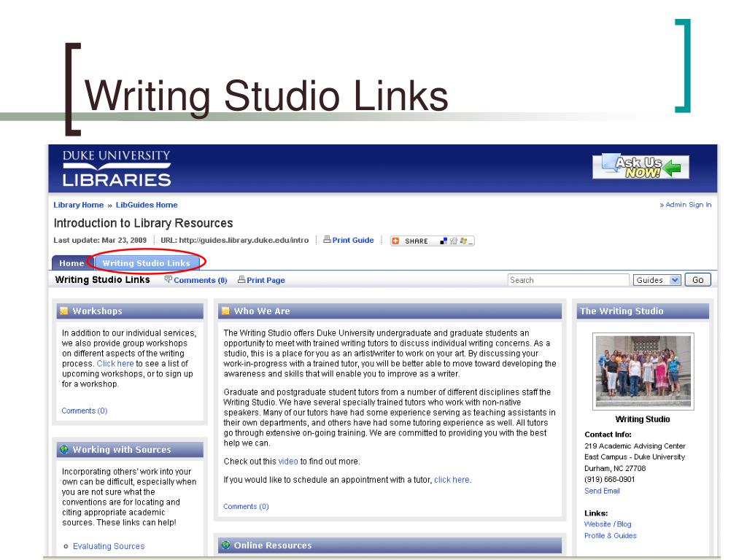Screen dimensions: 747x560
Task: Open the Library Home breadcrumb link
Action: (78, 205)
